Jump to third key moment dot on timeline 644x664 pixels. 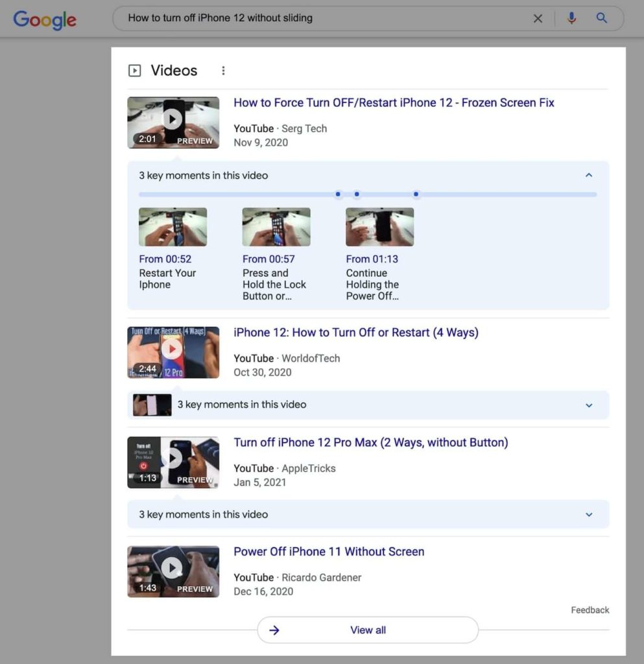click(x=416, y=195)
